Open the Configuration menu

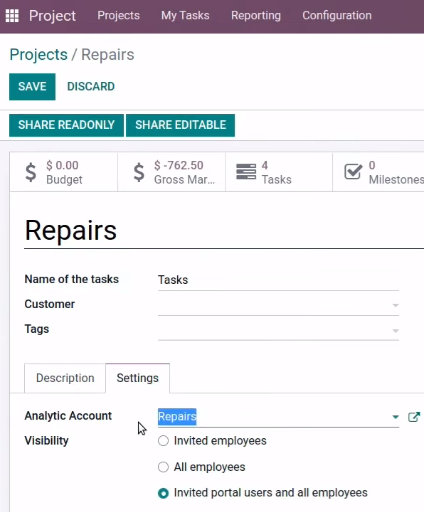[337, 16]
